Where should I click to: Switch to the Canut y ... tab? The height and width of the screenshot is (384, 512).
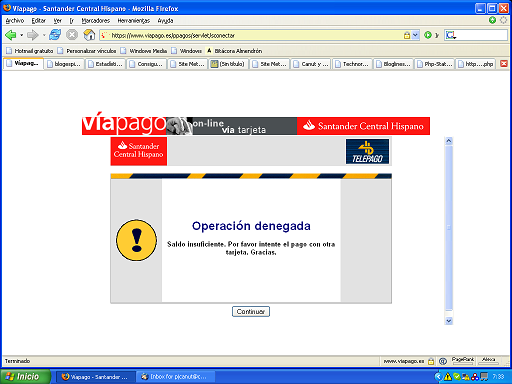click(x=310, y=64)
